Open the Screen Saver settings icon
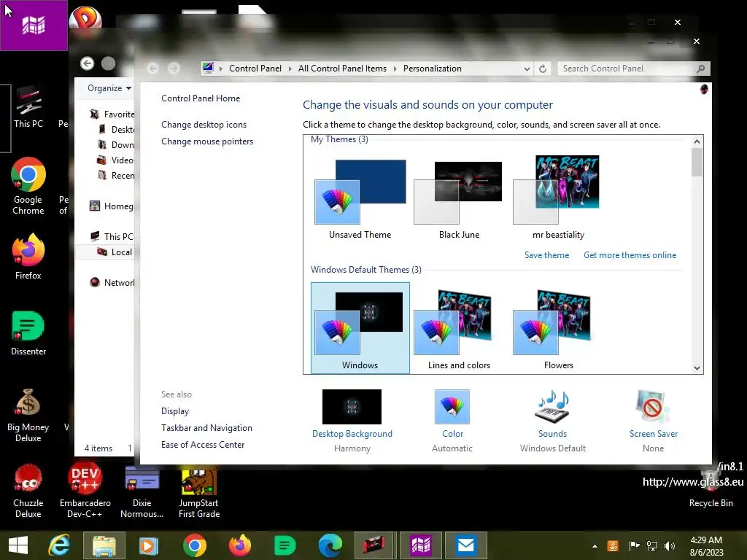Image resolution: width=747 pixels, height=560 pixels. tap(653, 407)
